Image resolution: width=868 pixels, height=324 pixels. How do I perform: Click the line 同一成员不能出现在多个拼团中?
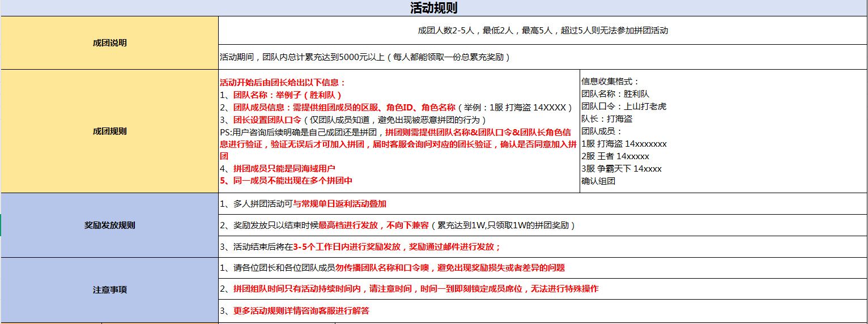pyautogui.click(x=286, y=181)
